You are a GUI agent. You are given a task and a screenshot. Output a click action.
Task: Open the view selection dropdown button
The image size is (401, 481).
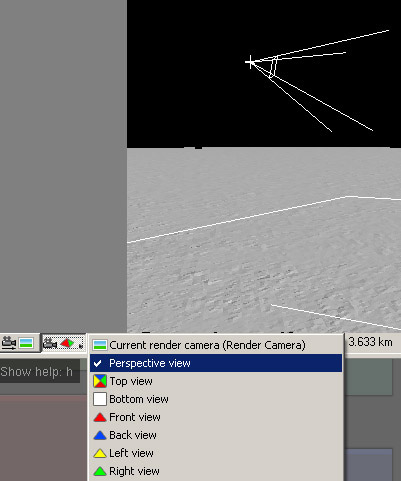click(63, 343)
